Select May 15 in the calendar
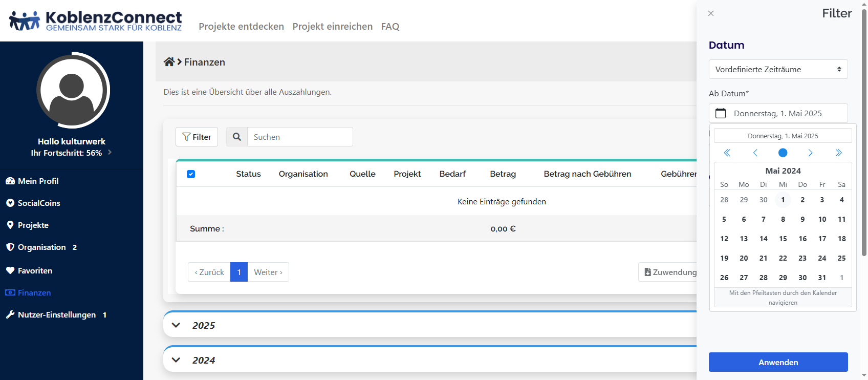The height and width of the screenshot is (380, 868). 783,239
